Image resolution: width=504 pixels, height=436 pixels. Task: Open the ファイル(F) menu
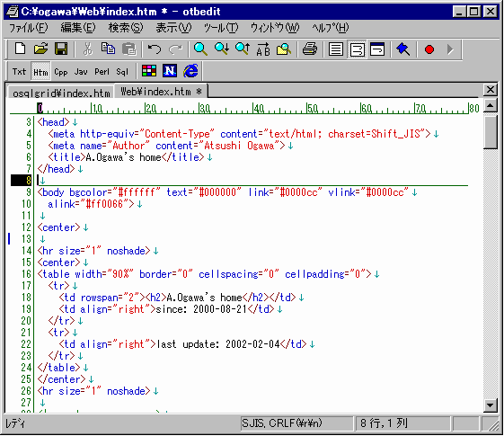(28, 28)
